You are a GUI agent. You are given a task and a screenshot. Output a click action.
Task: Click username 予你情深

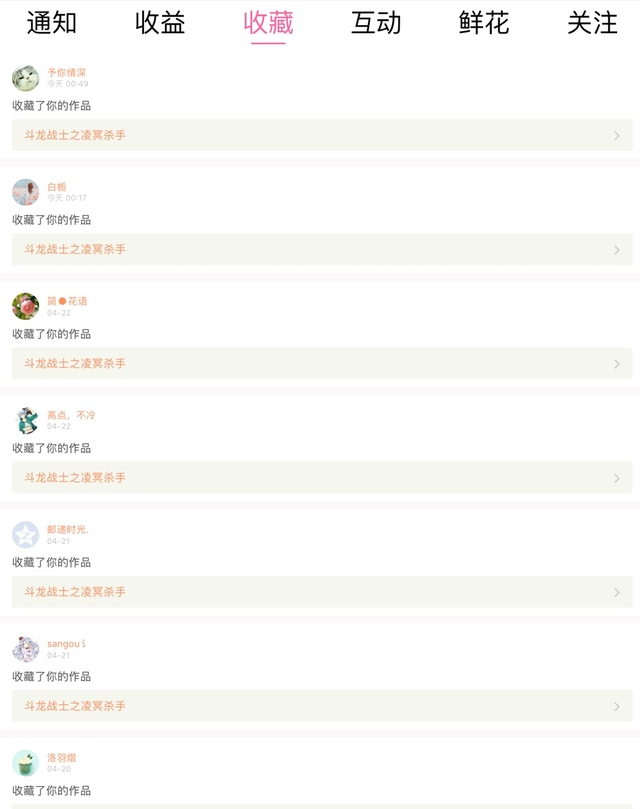point(67,73)
